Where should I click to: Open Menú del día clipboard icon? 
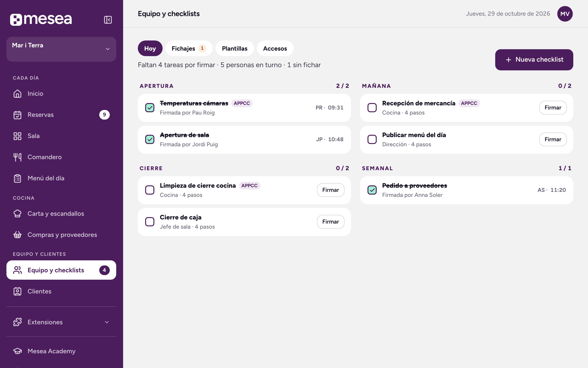[x=17, y=178]
